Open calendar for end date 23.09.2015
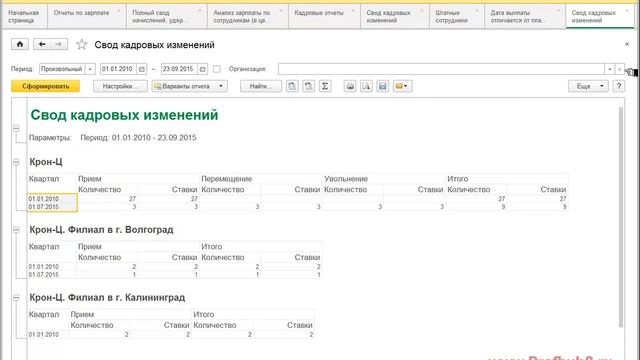This screenshot has height=360, width=640. click(x=202, y=69)
